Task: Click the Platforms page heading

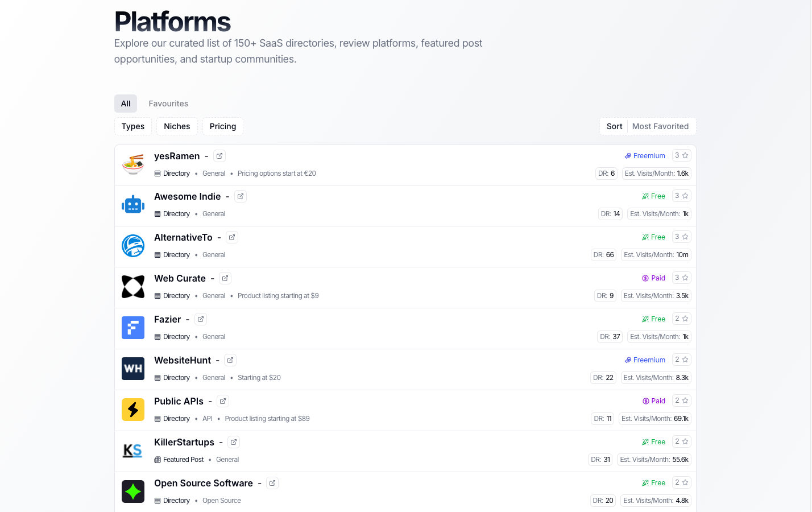Action: tap(172, 22)
